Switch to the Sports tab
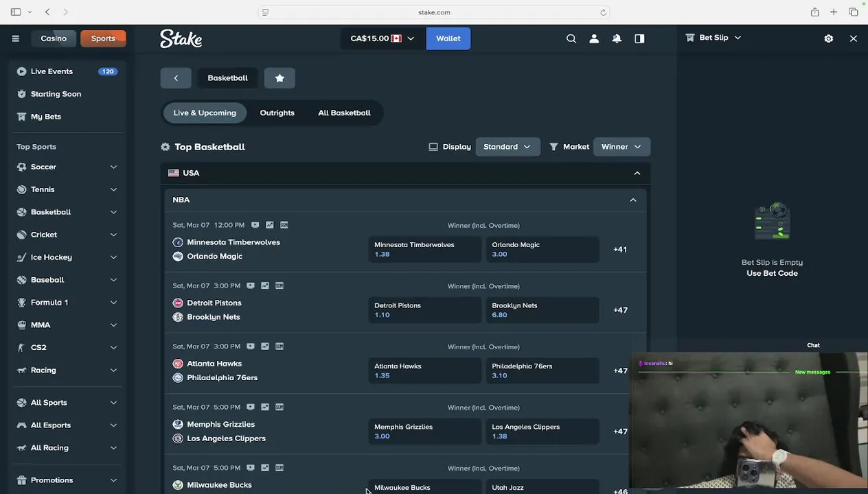Viewport: 868px width, 494px height. (x=103, y=38)
